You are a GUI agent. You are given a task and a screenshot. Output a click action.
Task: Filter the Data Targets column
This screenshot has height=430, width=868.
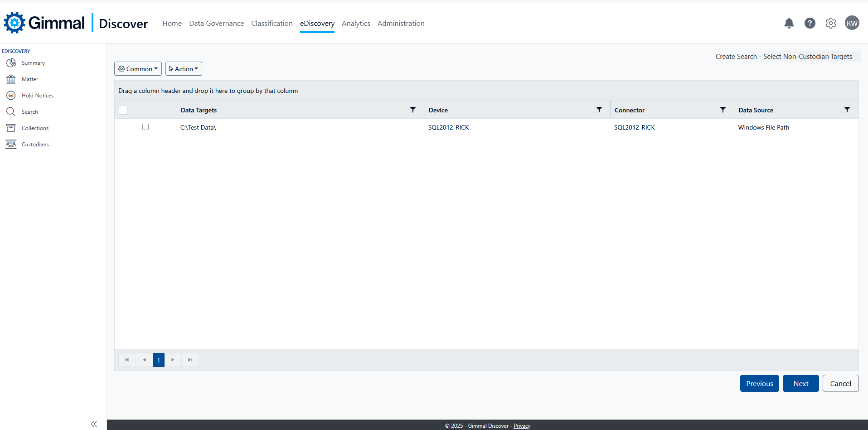412,110
